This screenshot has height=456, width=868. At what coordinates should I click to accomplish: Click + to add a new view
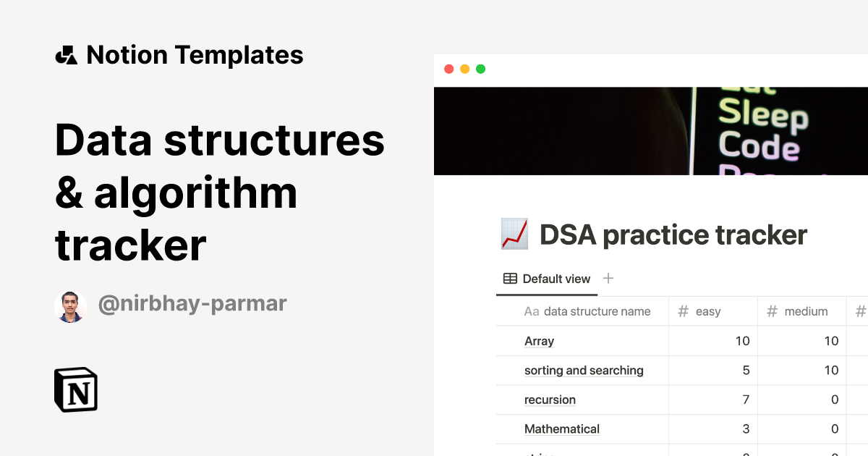click(x=608, y=278)
